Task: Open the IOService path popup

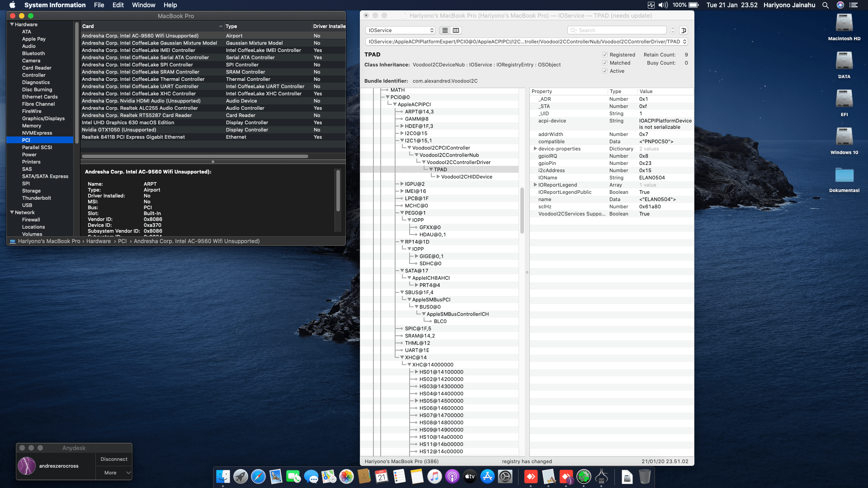Action: 526,42
